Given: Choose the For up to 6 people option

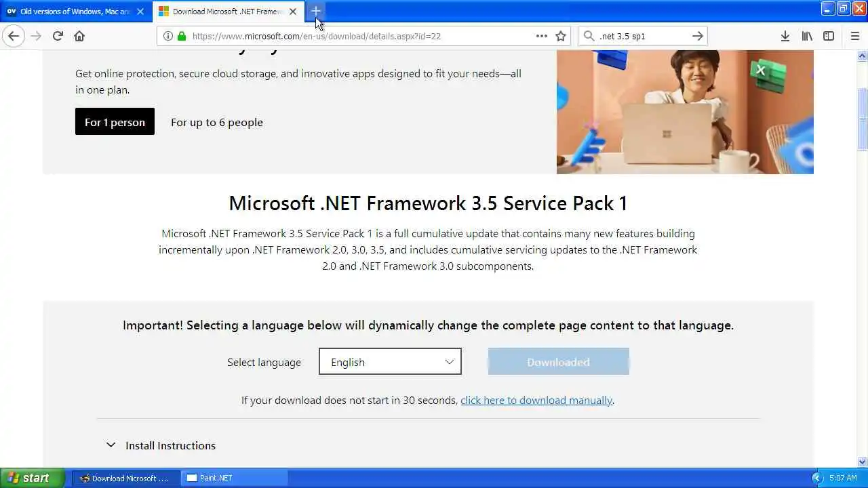Looking at the screenshot, I should 217,122.
